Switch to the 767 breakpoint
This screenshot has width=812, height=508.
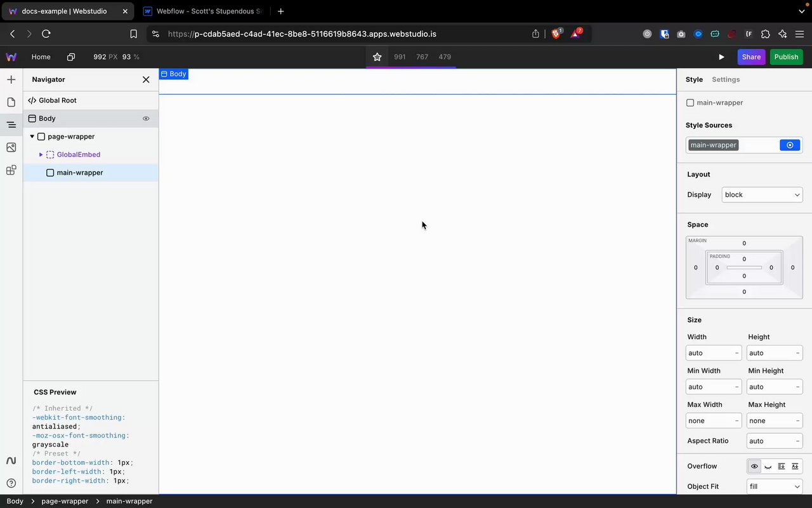[x=422, y=57]
